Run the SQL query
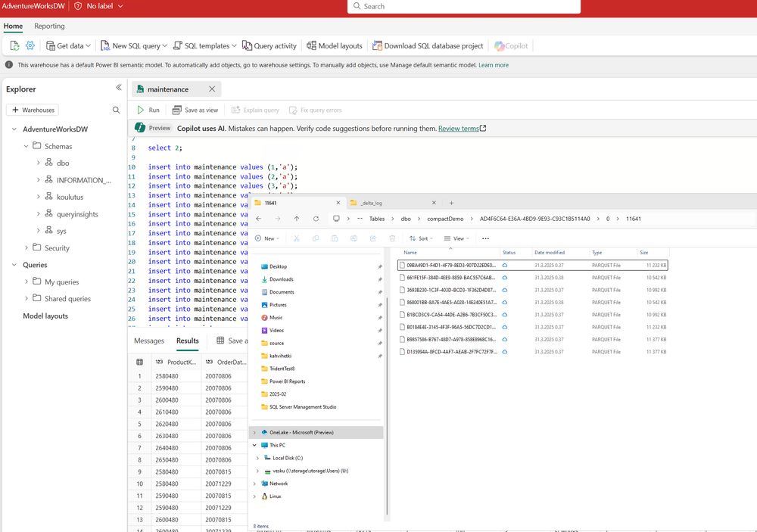This screenshot has width=757, height=532. coord(148,110)
